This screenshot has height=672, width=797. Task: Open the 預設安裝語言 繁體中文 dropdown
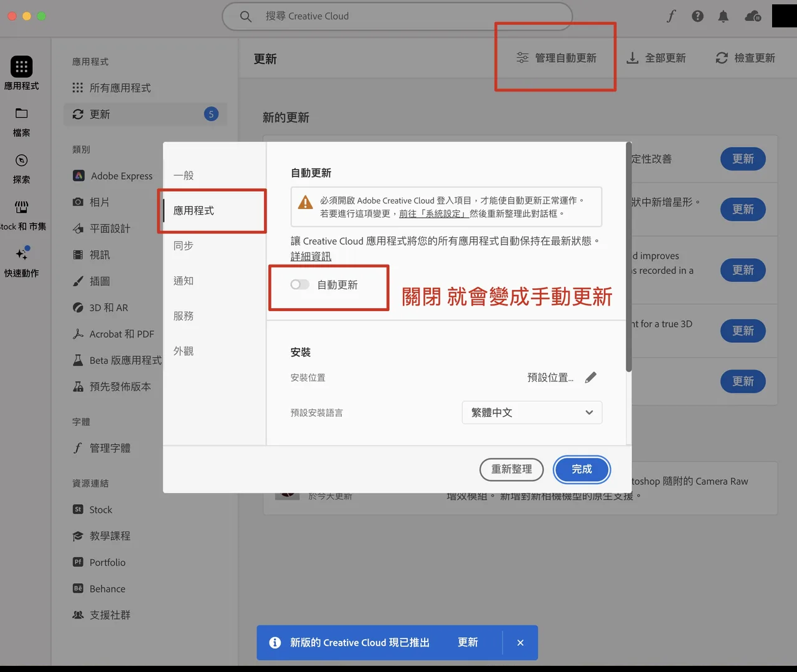[x=532, y=413]
